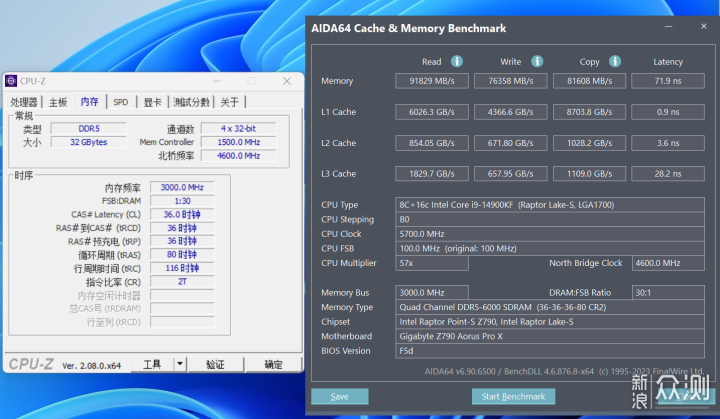Click the DRAM:FSB Ratio field 30:1
The width and height of the screenshot is (720, 419).
pyautogui.click(x=668, y=293)
